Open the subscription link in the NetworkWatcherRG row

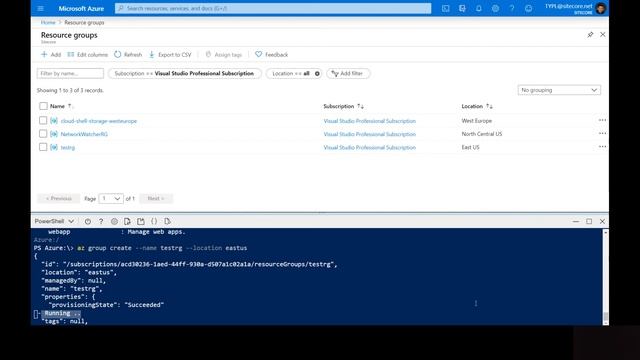point(369,134)
